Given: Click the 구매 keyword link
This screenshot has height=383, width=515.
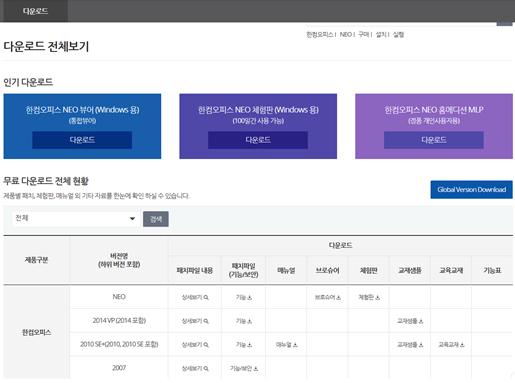Looking at the screenshot, I should point(363,34).
